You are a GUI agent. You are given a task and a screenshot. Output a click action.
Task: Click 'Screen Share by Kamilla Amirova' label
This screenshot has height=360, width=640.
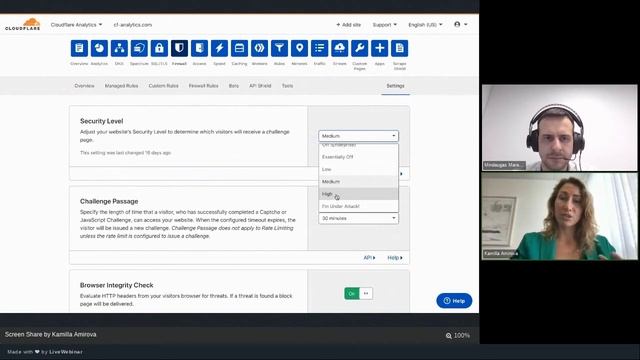pos(51,334)
